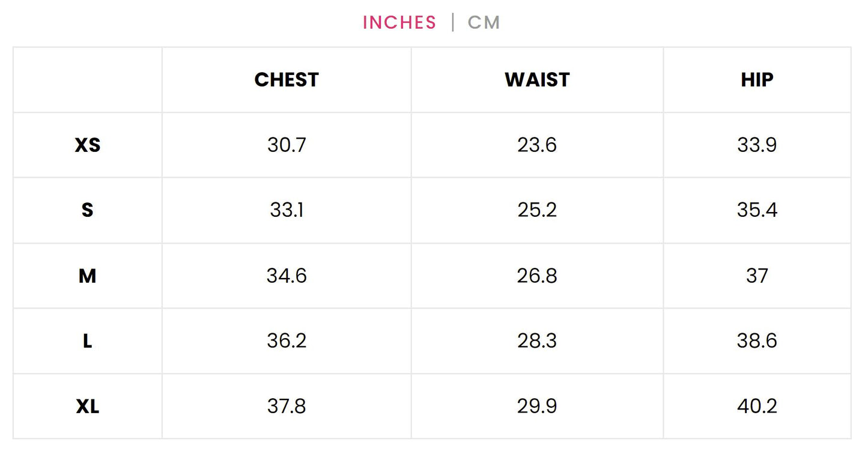Click the M hip value 37
Viewport: 868px width, 457px height.
(x=757, y=276)
